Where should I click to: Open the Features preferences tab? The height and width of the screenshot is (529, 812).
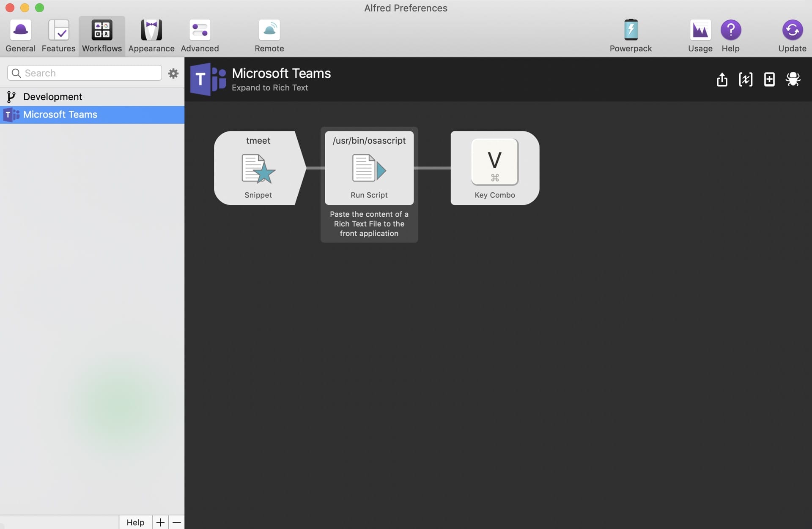pos(58,36)
